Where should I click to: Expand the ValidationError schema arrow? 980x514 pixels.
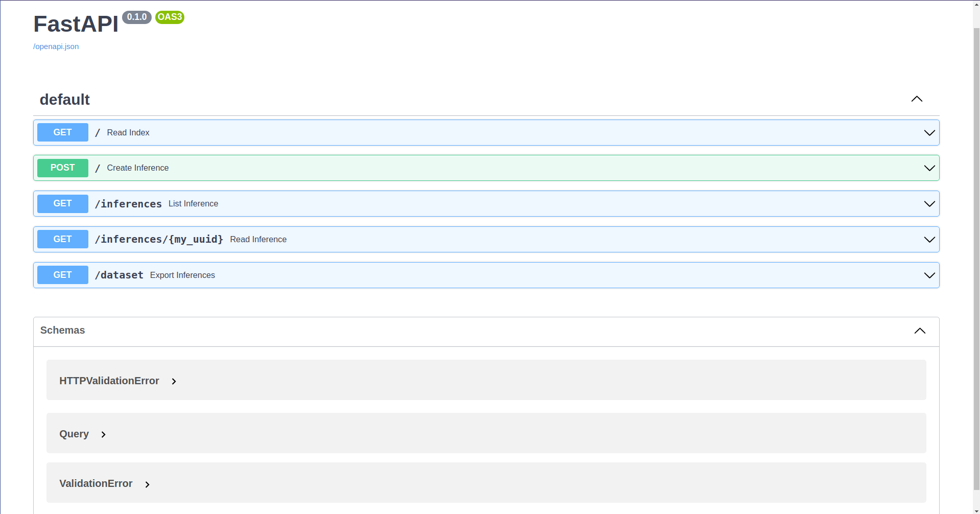(148, 484)
